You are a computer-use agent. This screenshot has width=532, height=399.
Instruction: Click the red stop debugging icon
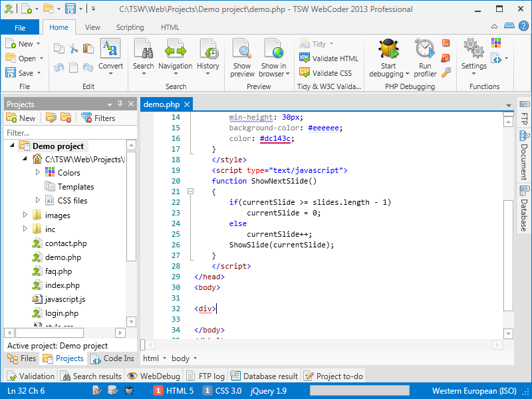[x=446, y=43]
